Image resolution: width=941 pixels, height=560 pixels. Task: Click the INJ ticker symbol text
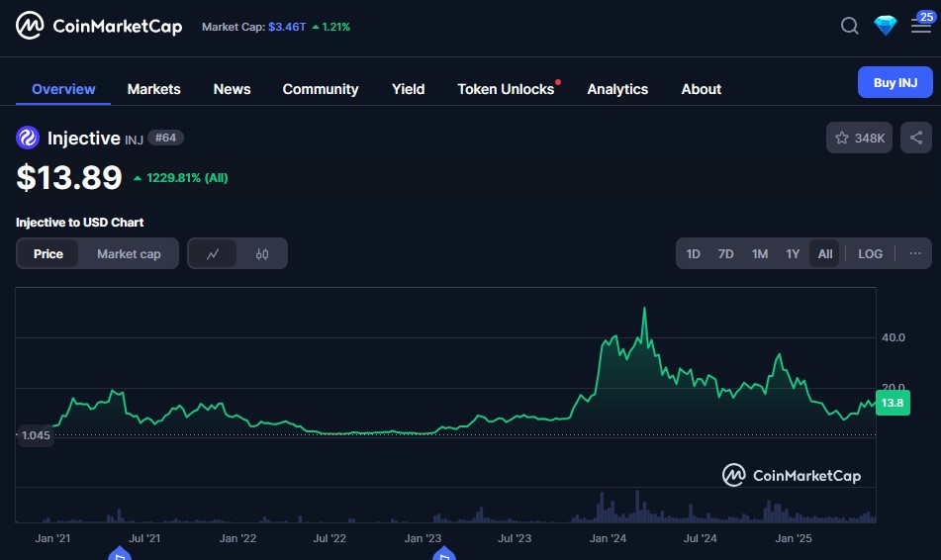(134, 140)
